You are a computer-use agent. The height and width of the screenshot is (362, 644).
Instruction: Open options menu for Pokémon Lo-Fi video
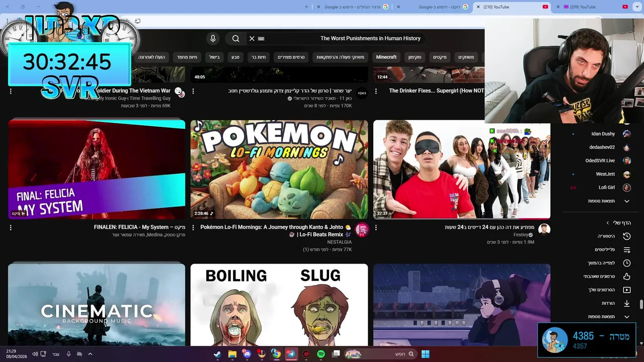click(x=193, y=228)
